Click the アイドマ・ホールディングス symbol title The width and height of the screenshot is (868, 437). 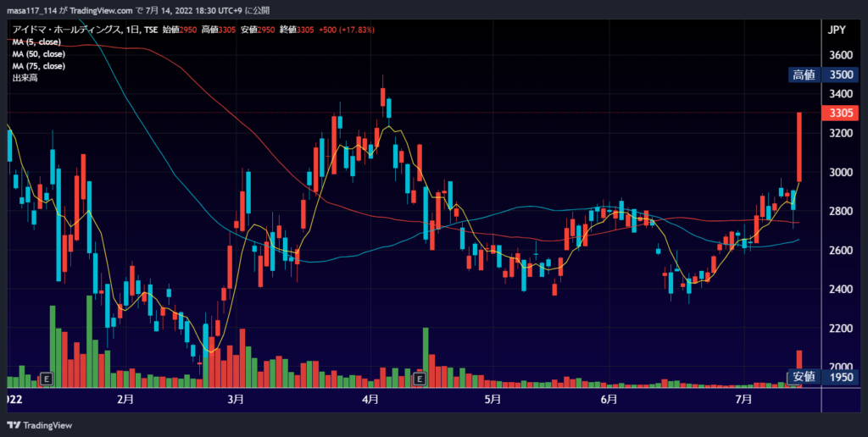coord(66,30)
